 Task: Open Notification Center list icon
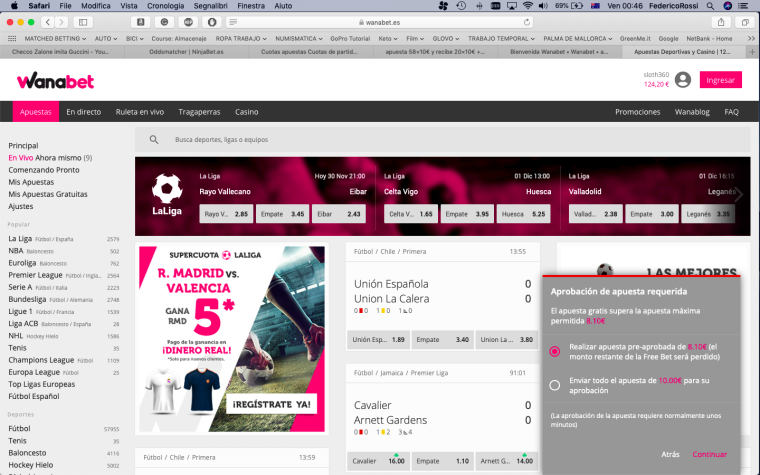point(743,6)
